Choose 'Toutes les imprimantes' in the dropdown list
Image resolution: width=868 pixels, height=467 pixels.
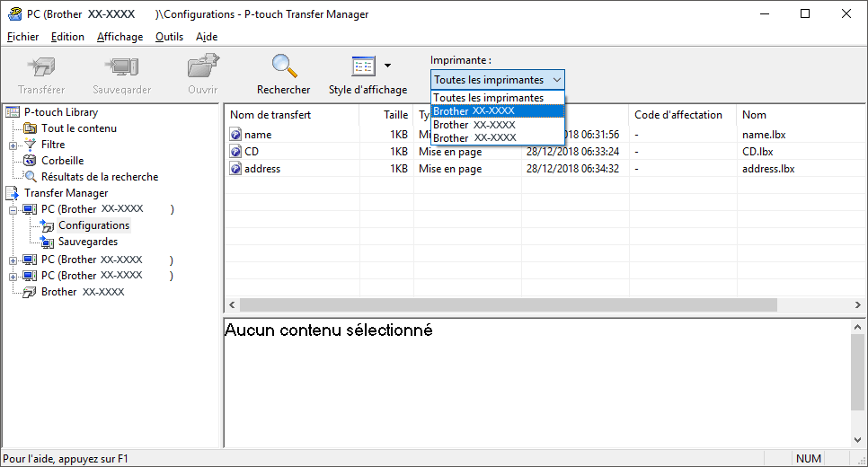tap(497, 97)
